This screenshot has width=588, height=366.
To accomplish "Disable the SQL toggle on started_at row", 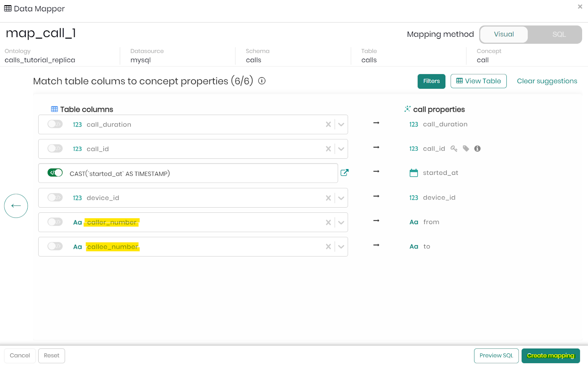I will click(55, 173).
